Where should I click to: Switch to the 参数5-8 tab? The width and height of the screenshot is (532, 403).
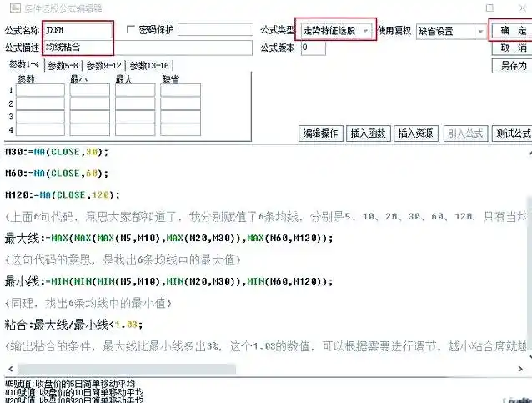coord(63,66)
